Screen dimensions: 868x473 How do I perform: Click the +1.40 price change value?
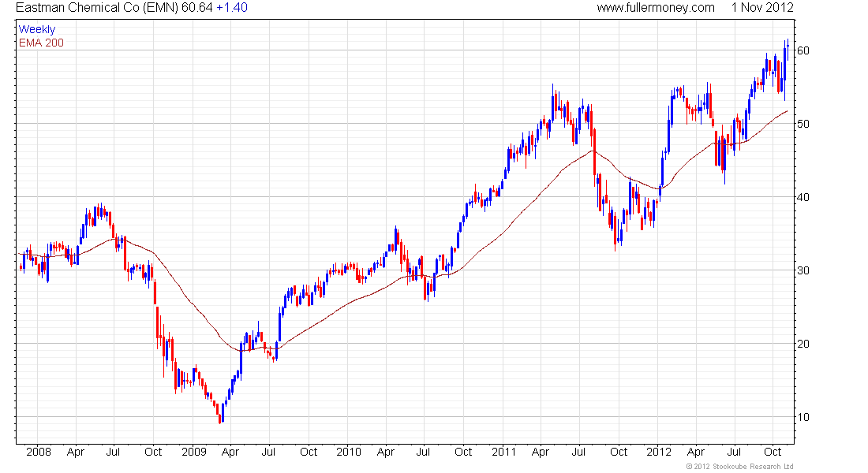[231, 8]
